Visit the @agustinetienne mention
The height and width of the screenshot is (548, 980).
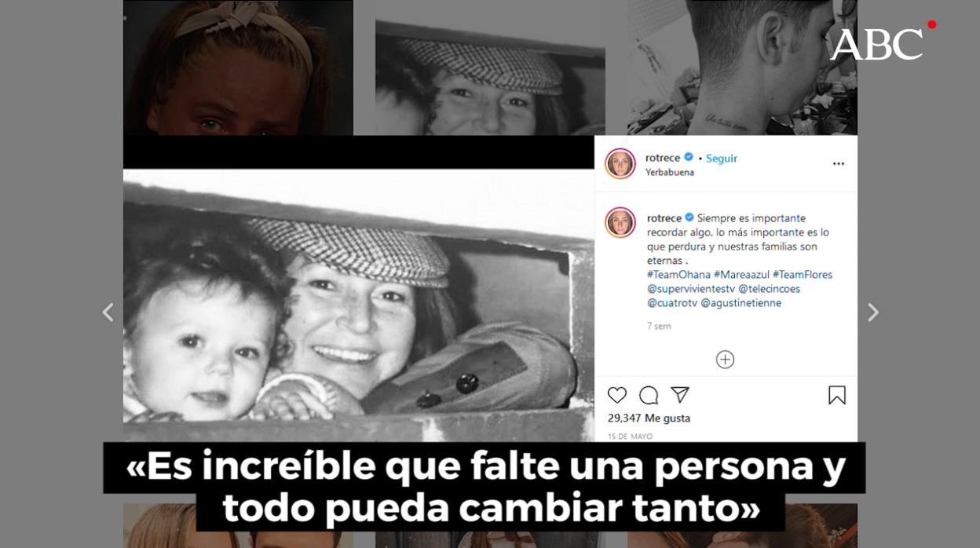pyautogui.click(x=740, y=303)
